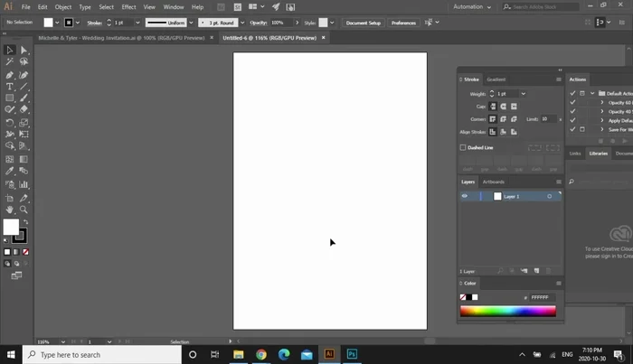This screenshot has height=364, width=633.
Task: Click the Magic Wand tool
Action: 10,62
